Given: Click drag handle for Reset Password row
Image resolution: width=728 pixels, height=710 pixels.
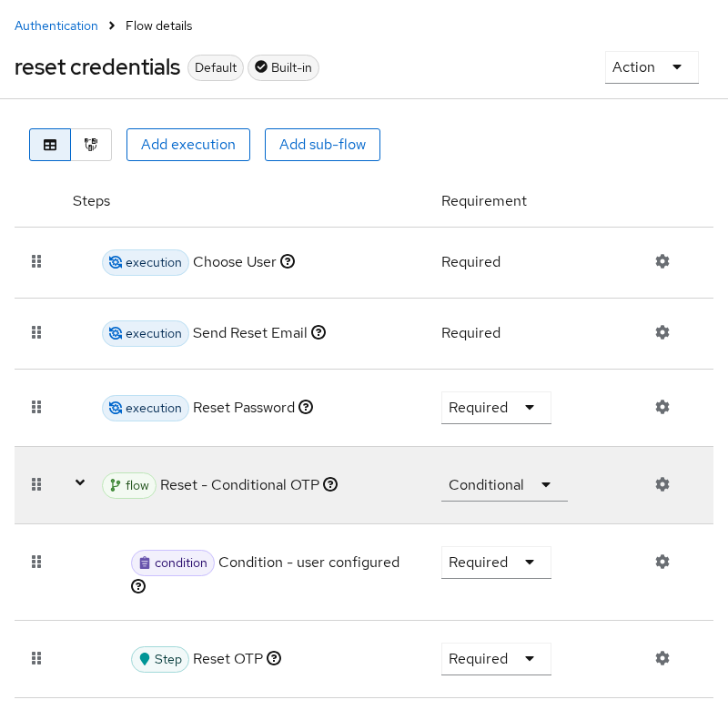Looking at the screenshot, I should coord(36,407).
